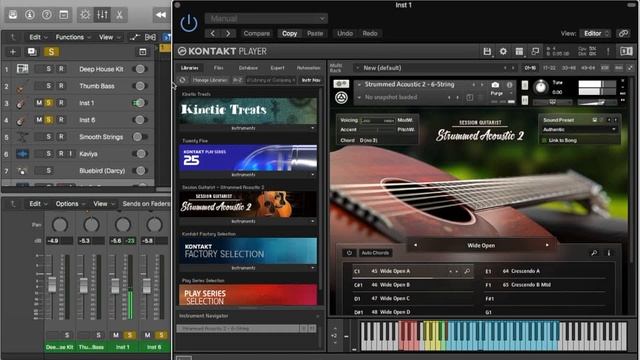Screen dimensions: 640x360
Task: Toggle track enable on Deep House Kit
Action: coord(140,69)
